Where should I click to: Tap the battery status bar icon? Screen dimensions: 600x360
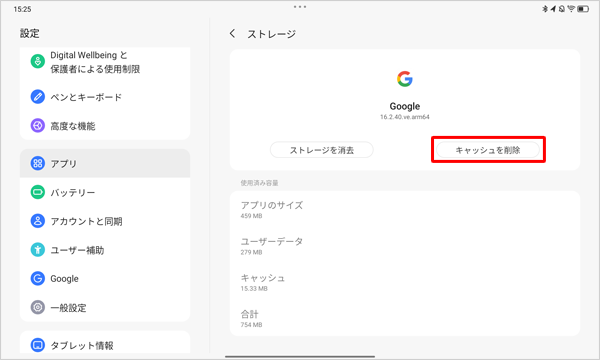[583, 8]
